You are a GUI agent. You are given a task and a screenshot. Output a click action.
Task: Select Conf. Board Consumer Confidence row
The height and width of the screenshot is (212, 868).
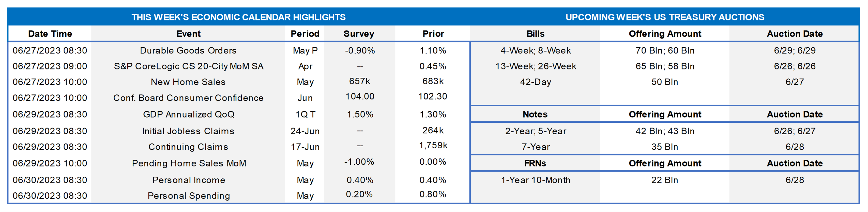tap(188, 98)
